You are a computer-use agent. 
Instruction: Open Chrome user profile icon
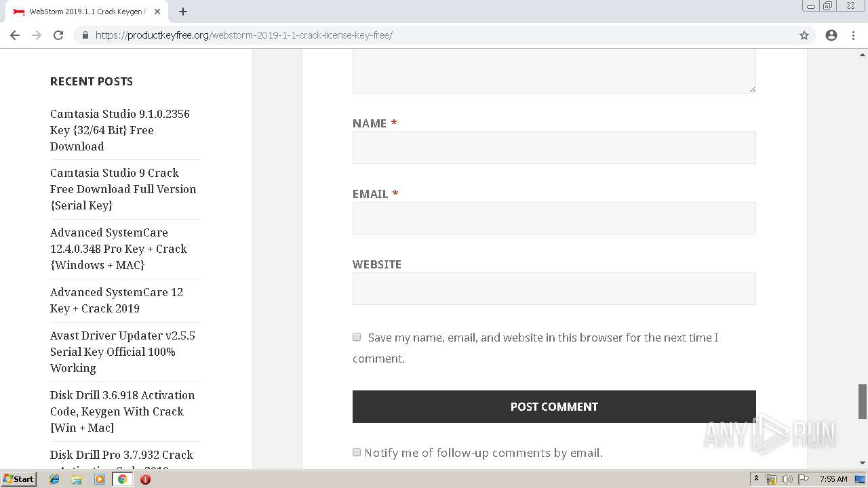[x=831, y=35]
